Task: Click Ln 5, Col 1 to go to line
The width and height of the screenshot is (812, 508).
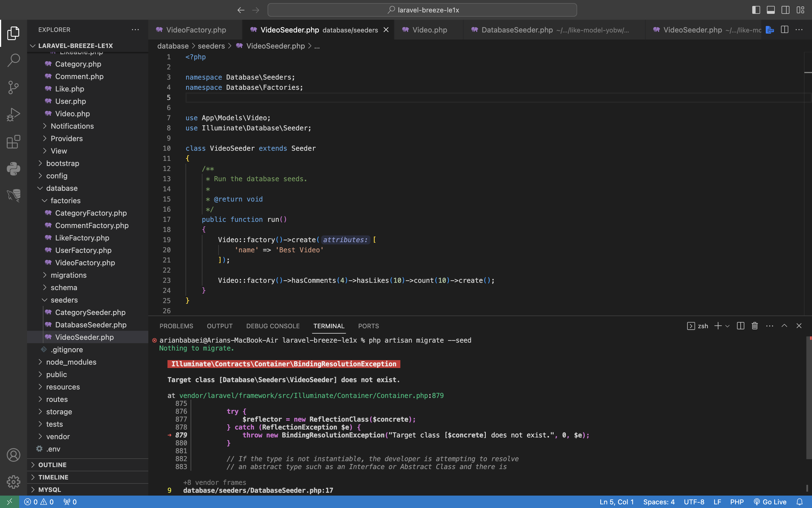Action: pos(617,502)
